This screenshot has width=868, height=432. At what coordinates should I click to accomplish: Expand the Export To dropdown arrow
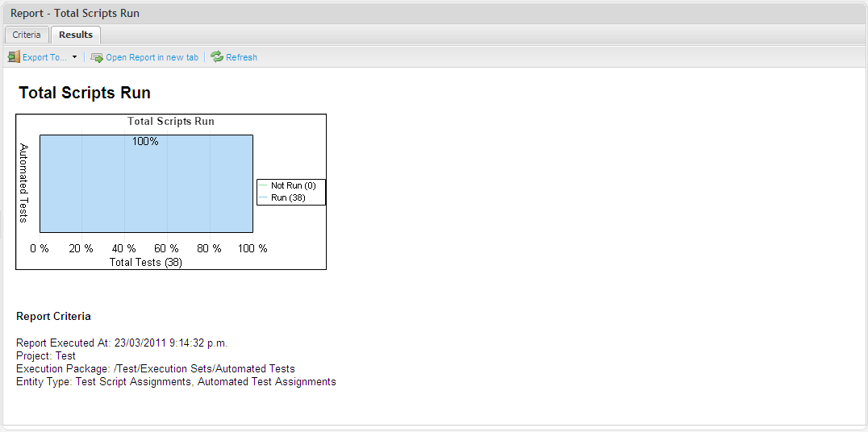[x=74, y=57]
